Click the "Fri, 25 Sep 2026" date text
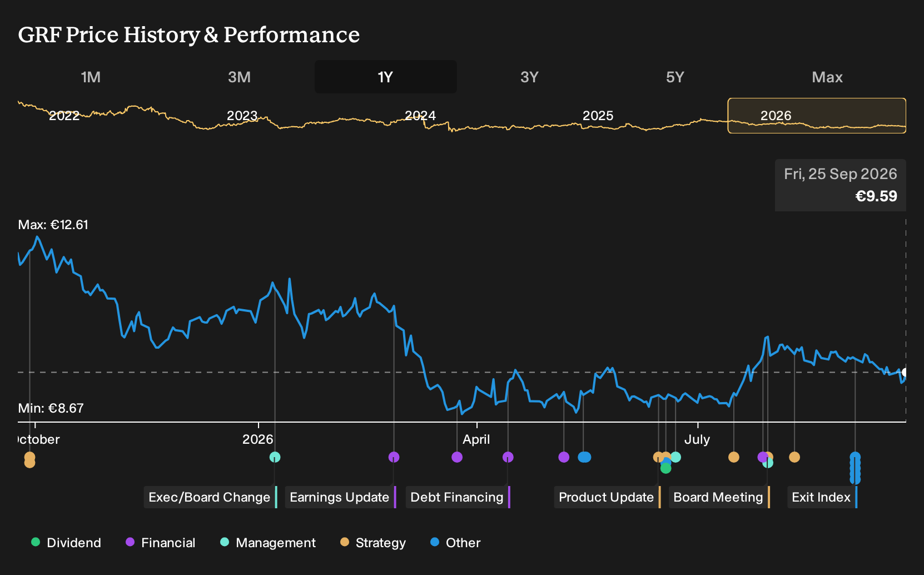The image size is (924, 575). click(841, 174)
